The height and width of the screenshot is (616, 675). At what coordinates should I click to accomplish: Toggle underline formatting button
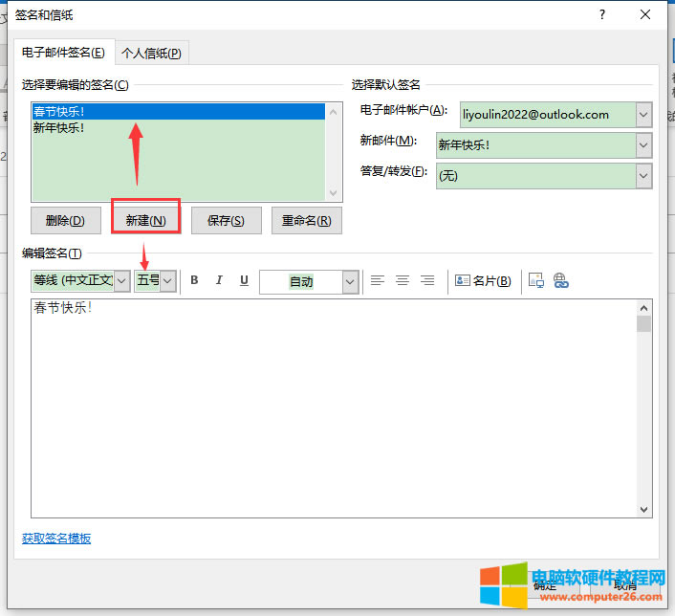pos(244,280)
